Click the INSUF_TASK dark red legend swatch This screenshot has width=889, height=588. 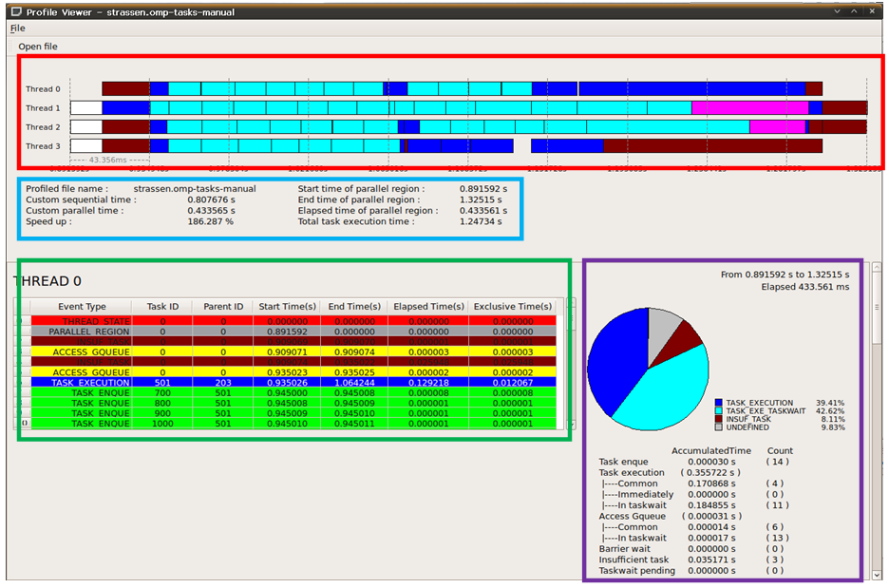pyautogui.click(x=718, y=419)
